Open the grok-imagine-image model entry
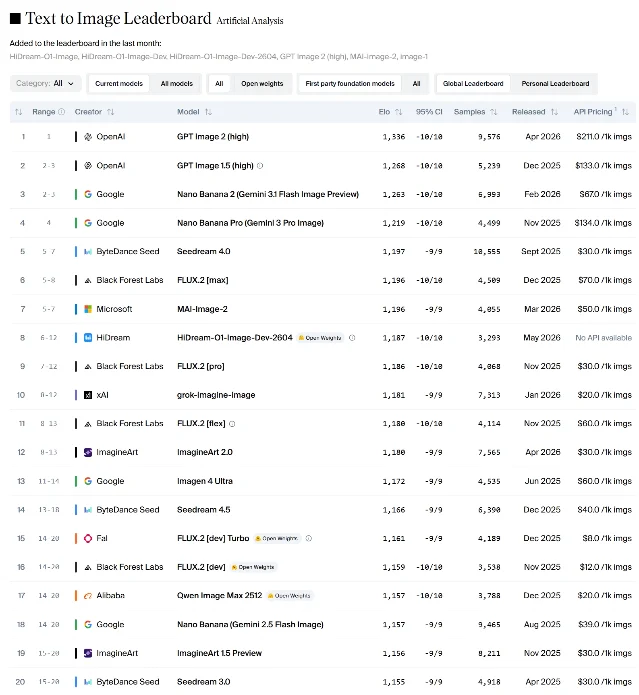This screenshot has height=695, width=639. click(216, 395)
